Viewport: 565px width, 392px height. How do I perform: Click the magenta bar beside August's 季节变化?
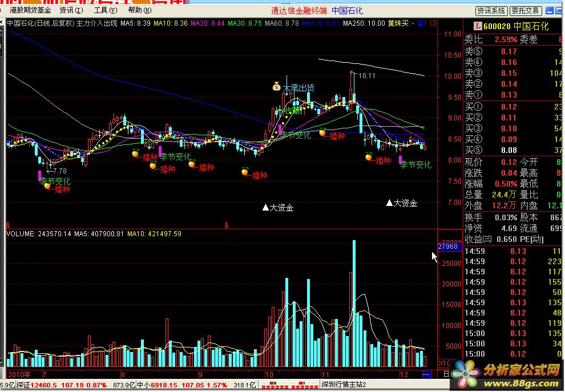click(x=160, y=151)
